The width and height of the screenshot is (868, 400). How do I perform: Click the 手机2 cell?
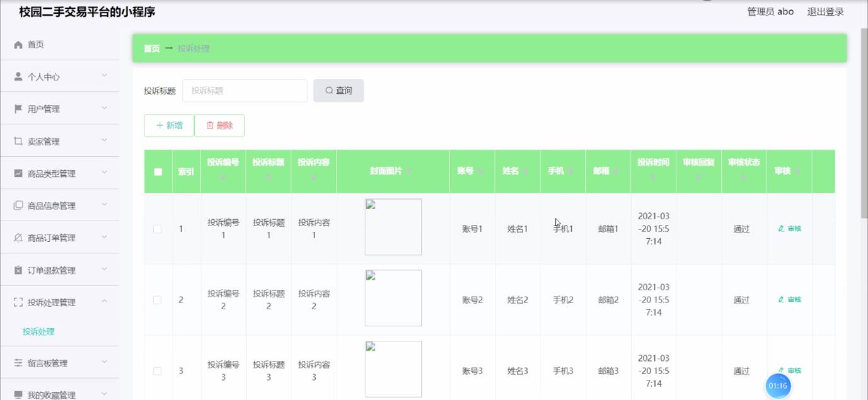click(563, 300)
